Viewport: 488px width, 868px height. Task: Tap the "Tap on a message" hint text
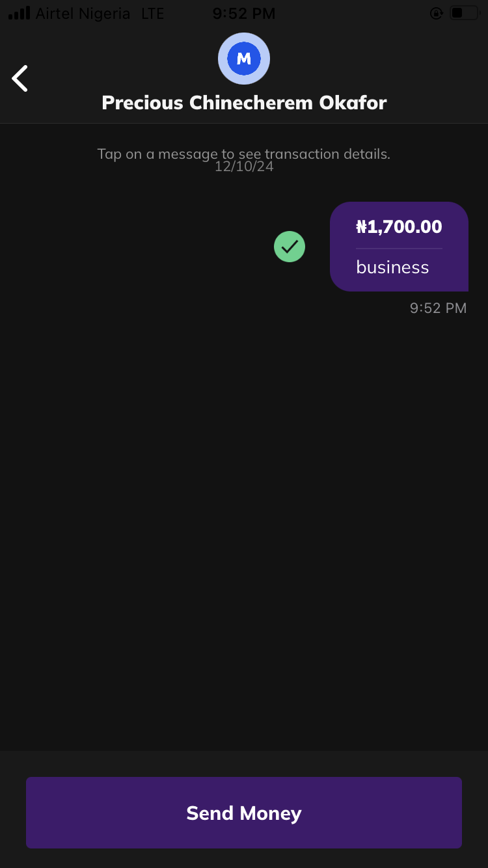point(244,154)
